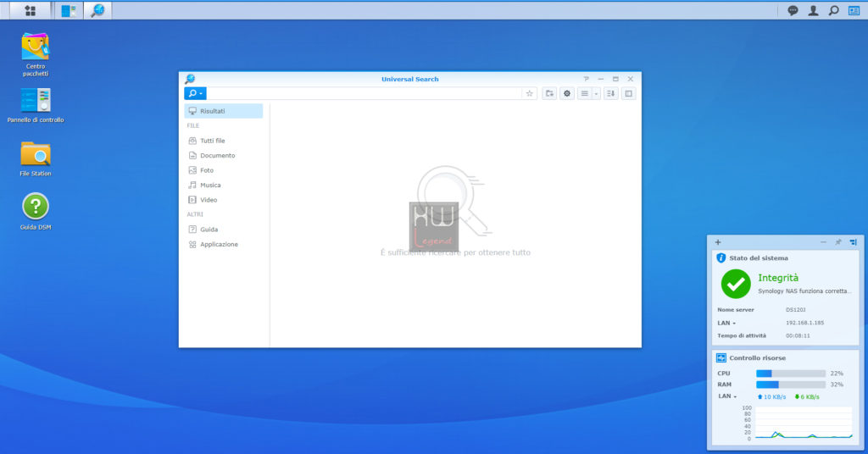Minimize the widget panel
This screenshot has width=868, height=454.
[x=823, y=242]
